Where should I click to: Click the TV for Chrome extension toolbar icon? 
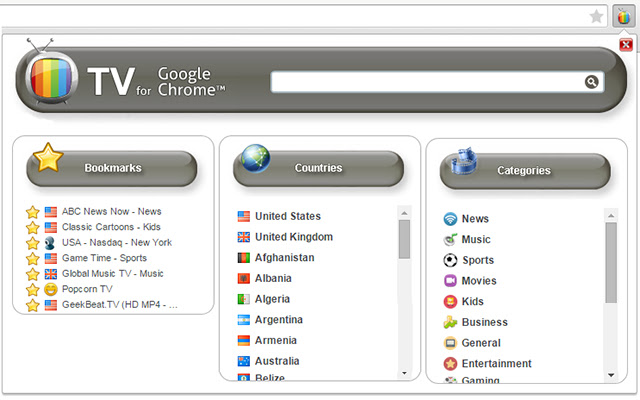pyautogui.click(x=623, y=17)
